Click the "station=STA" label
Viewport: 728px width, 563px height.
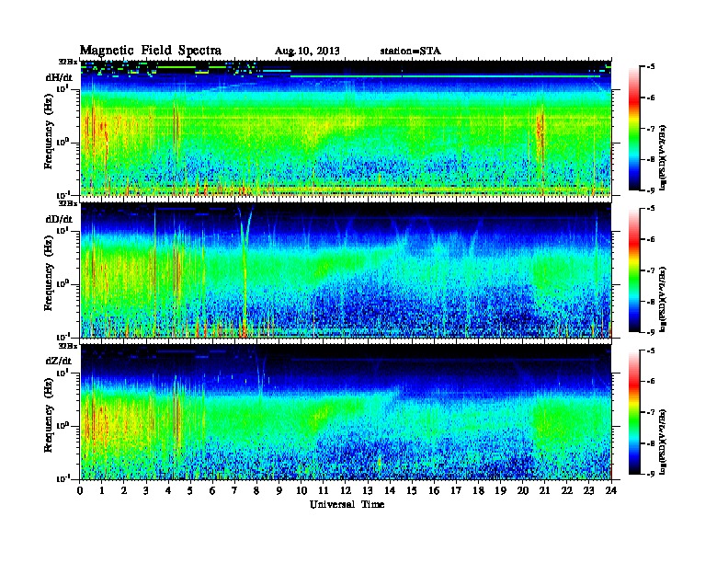pyautogui.click(x=411, y=51)
